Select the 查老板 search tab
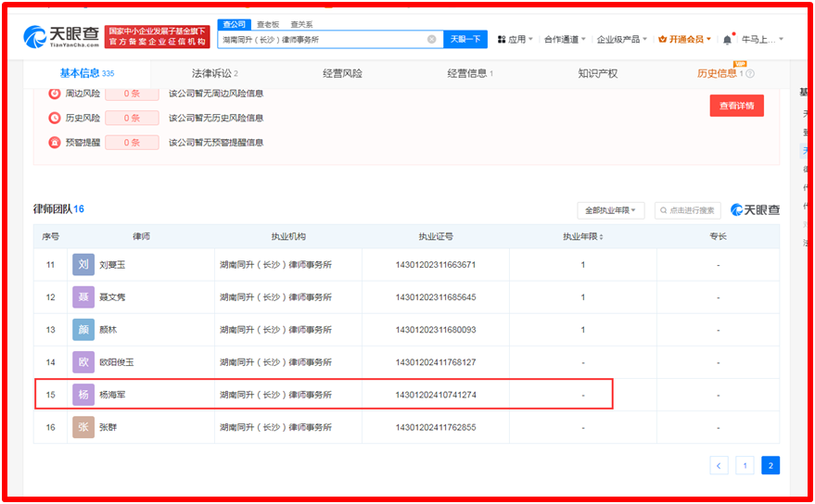815x504 pixels. (267, 24)
